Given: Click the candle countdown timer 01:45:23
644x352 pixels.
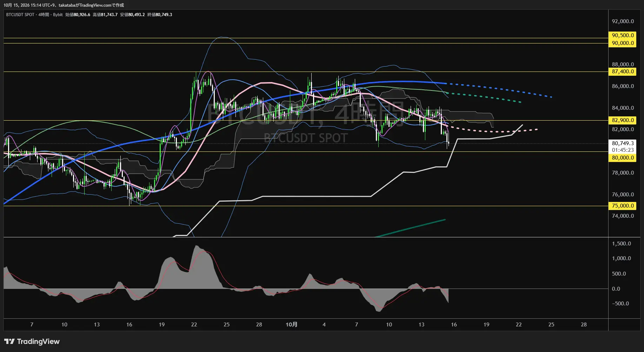Looking at the screenshot, I should pyautogui.click(x=623, y=150).
